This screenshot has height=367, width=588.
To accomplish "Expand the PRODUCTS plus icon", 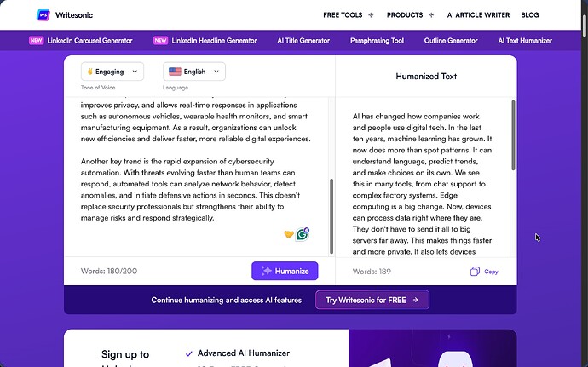I will coord(431,15).
